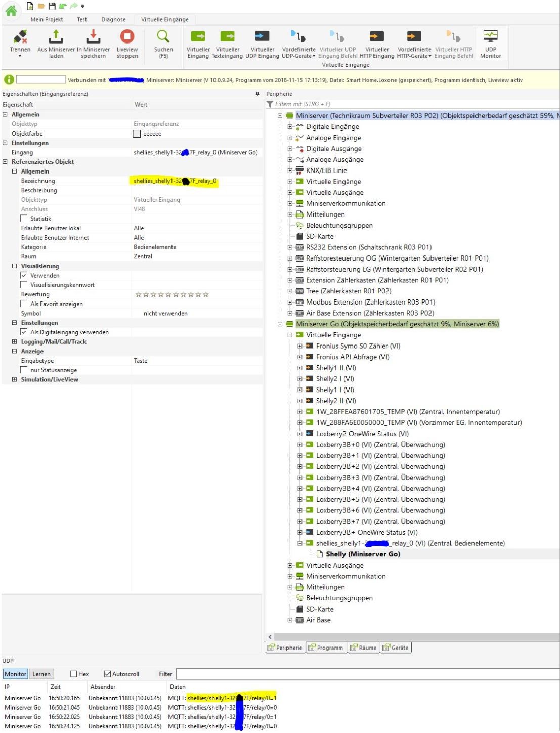Stop the Liveview with its red icon
560x733 pixels.
pos(127,37)
